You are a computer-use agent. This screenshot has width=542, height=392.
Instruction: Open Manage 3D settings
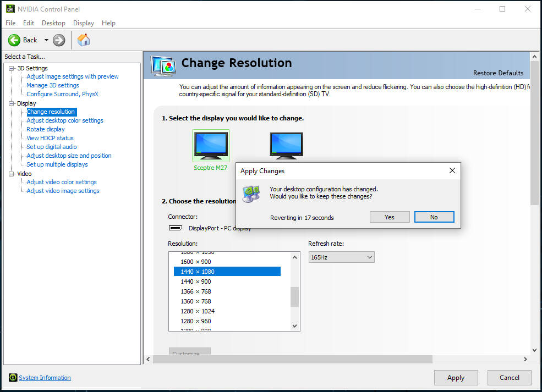coord(52,85)
